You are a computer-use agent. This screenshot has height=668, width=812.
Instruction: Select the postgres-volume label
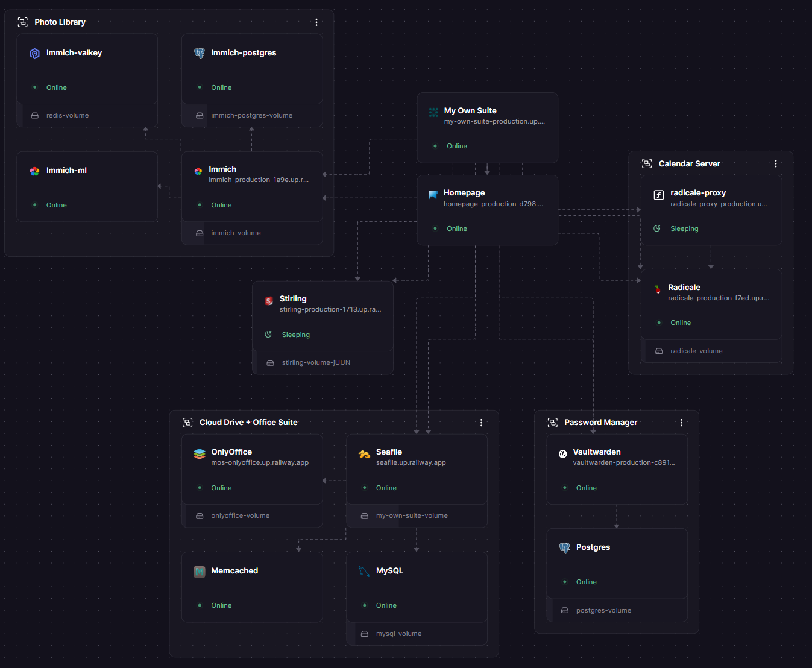[603, 611]
